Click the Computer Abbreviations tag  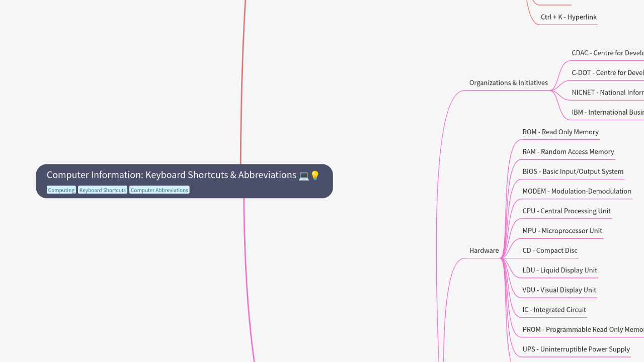[x=159, y=190]
